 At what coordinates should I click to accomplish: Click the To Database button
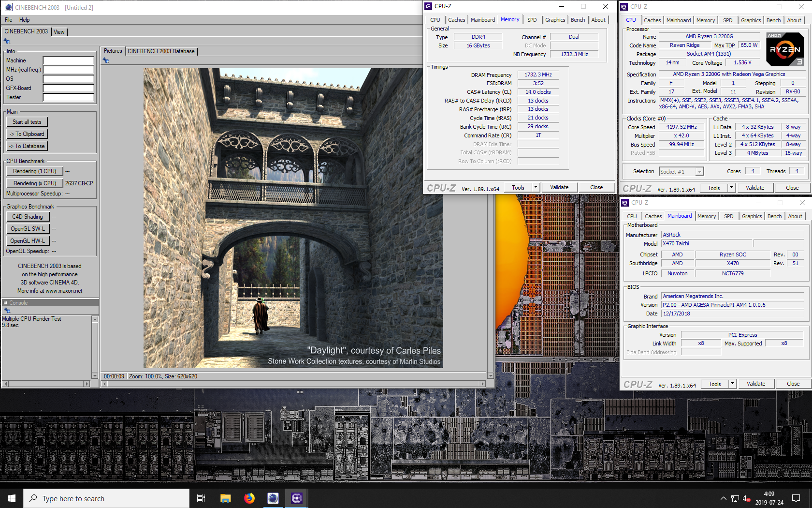pyautogui.click(x=27, y=146)
